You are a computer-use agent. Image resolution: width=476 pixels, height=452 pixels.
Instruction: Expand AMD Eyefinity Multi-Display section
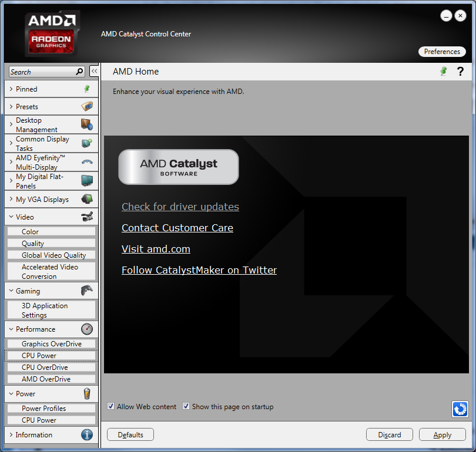click(11, 162)
